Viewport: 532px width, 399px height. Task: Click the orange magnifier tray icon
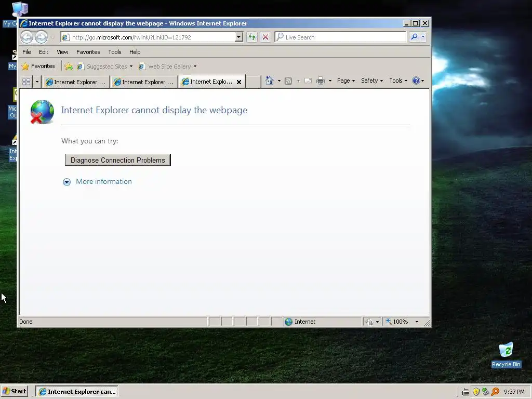point(495,392)
